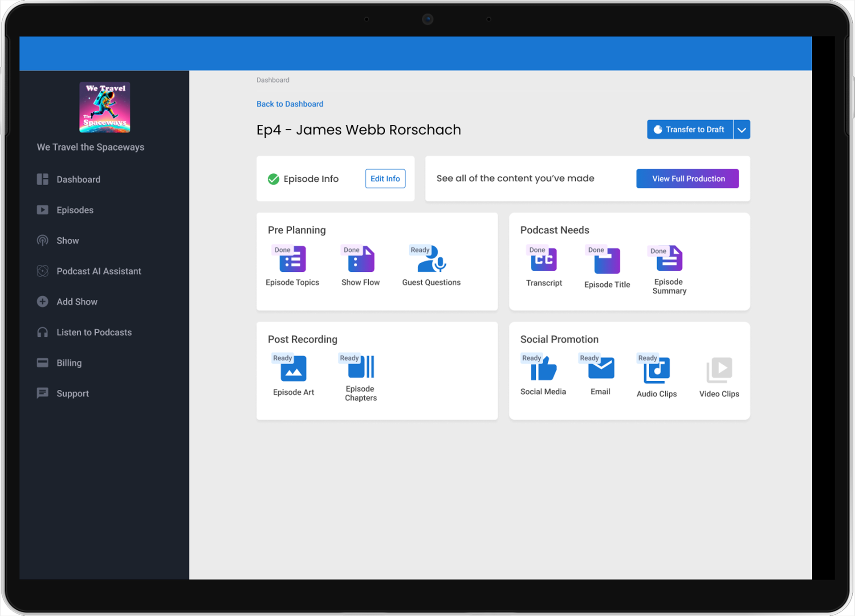Open the Episode Chapters icon

(x=361, y=367)
